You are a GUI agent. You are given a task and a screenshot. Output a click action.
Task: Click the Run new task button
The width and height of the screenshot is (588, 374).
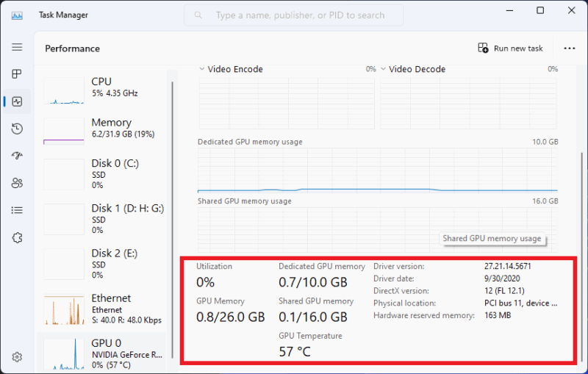(x=510, y=48)
